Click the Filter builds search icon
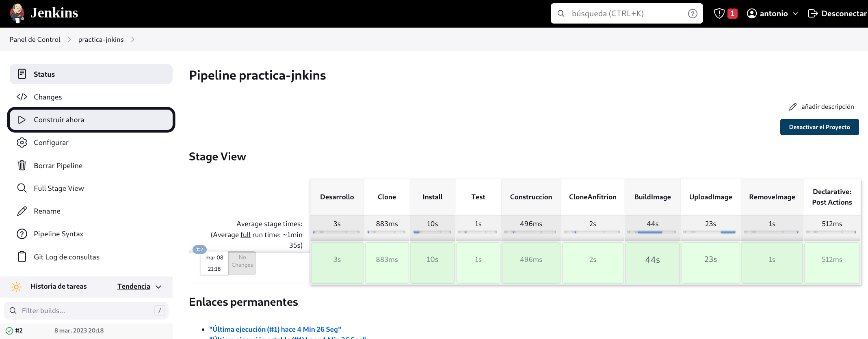Image resolution: width=868 pixels, height=339 pixels. 13,311
